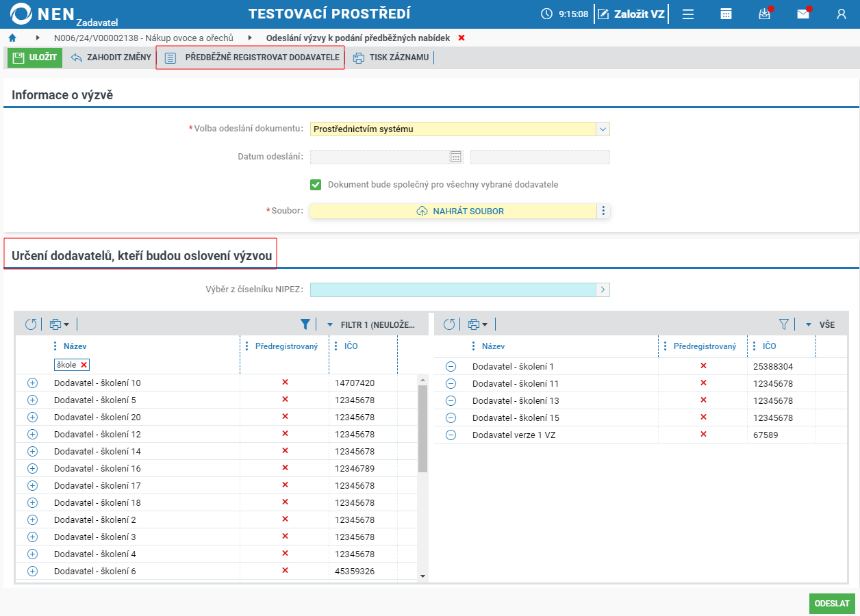Viewport: 860px width, 616px height.
Task: Click the home breadcrumb icon
Action: [x=12, y=38]
